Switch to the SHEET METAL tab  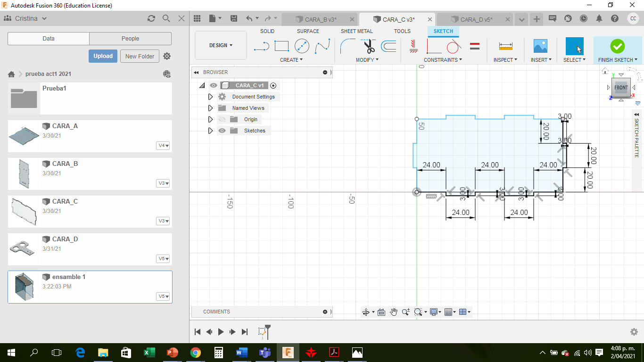[357, 31]
